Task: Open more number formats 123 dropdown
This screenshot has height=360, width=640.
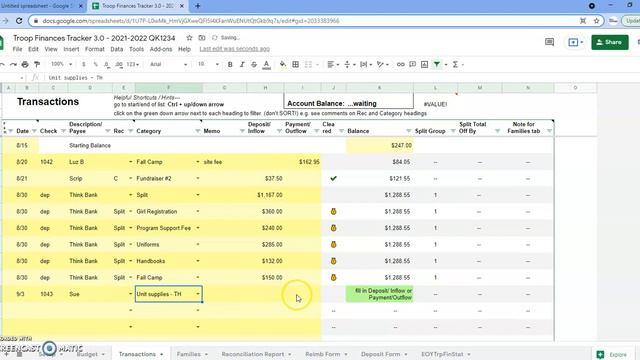Action: coord(133,64)
